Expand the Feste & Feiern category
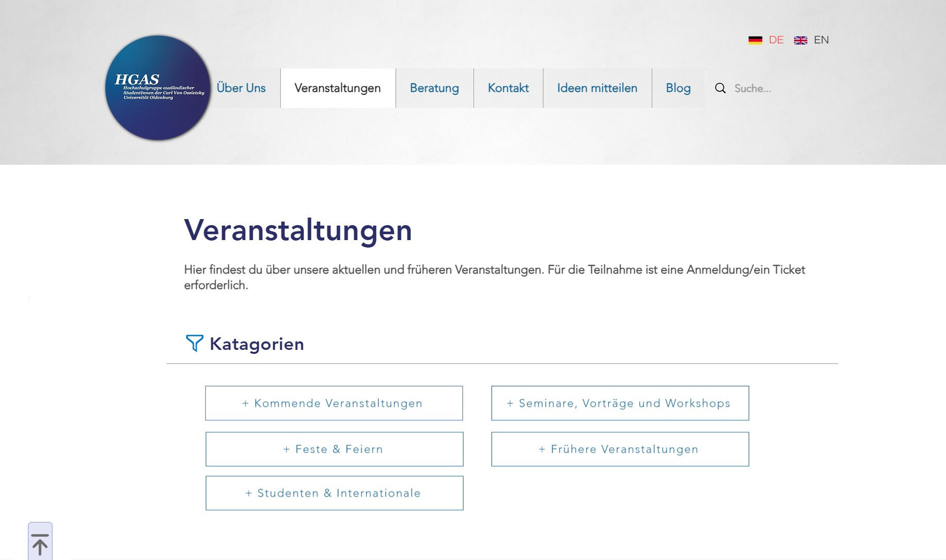 pos(334,449)
